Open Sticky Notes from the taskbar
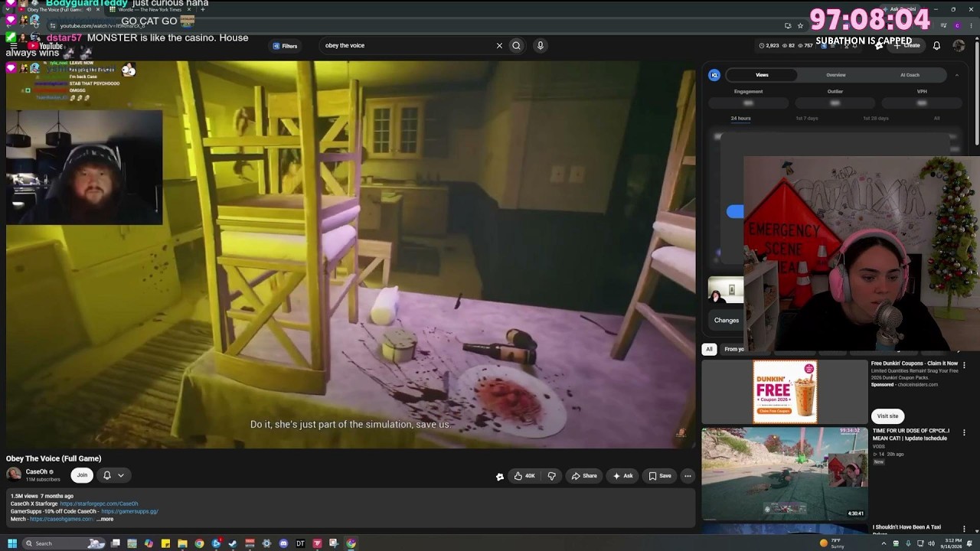980x551 pixels. click(x=165, y=543)
